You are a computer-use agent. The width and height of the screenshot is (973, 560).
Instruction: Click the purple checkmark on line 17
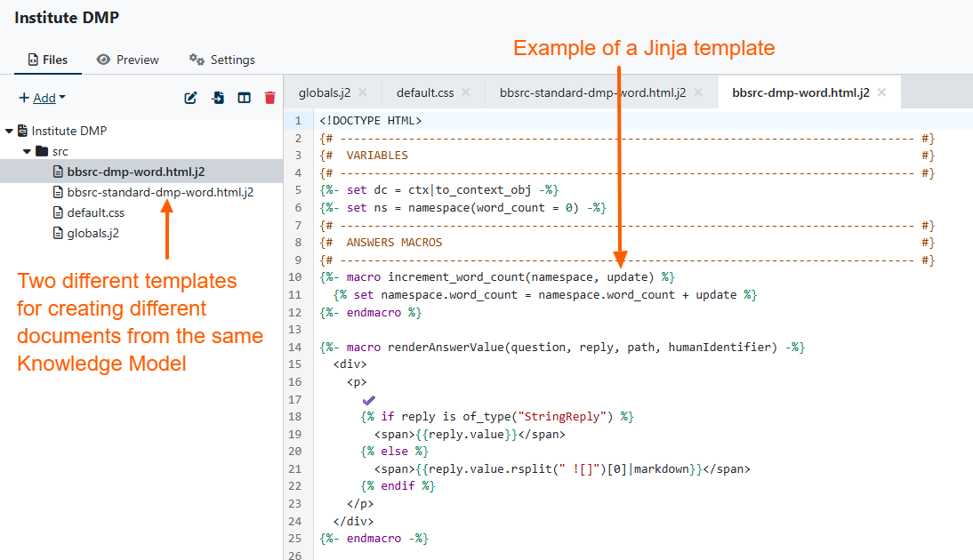[368, 400]
